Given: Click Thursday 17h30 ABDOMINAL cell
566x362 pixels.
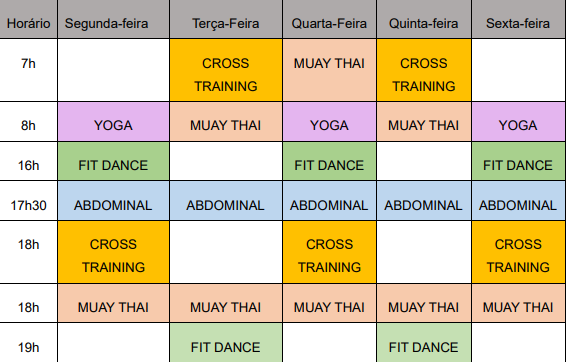Looking at the screenshot, I should pos(424,201).
